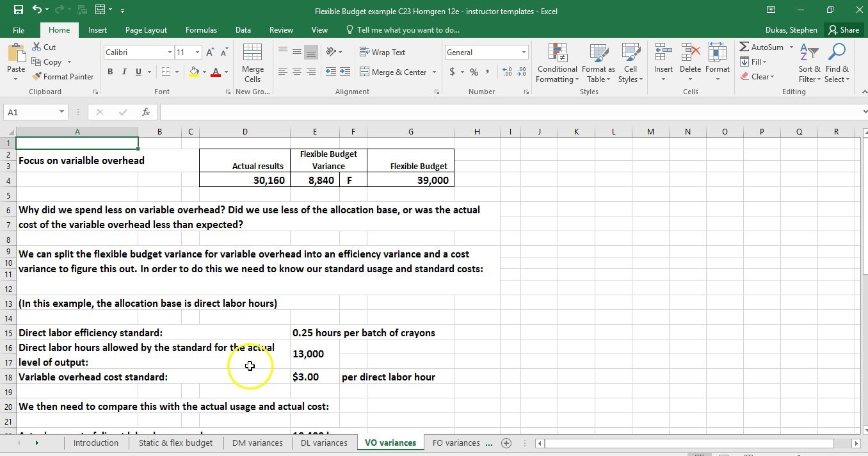868x456 pixels.
Task: Expand the font name Calibri dropdown
Action: [x=170, y=53]
